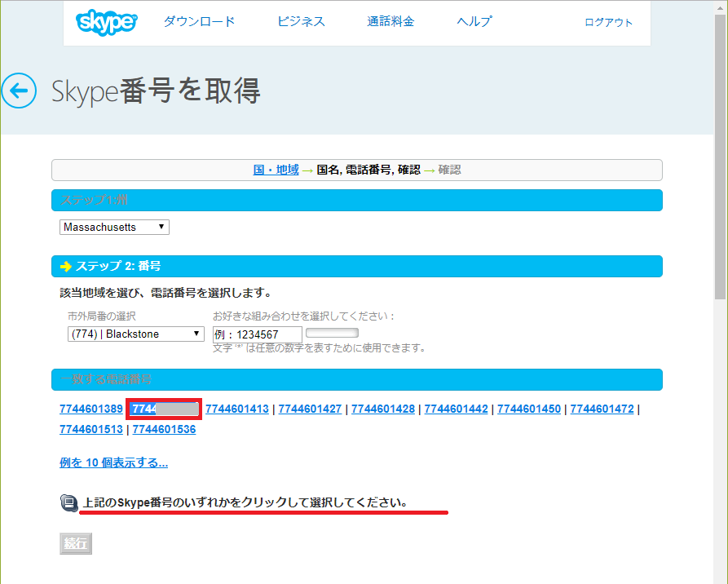Viewport: 728px width, 584px height.
Task: Select phone number 7744601536
Action: click(x=164, y=429)
